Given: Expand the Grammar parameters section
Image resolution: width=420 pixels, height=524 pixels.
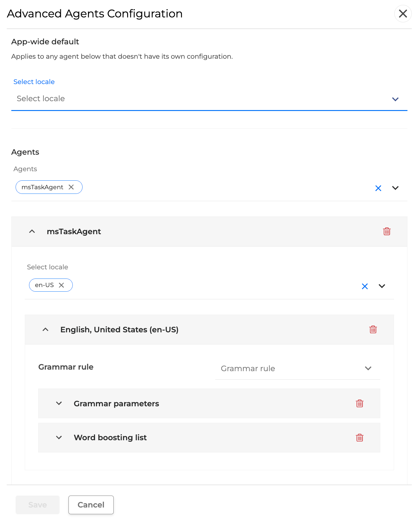Looking at the screenshot, I should [x=59, y=404].
